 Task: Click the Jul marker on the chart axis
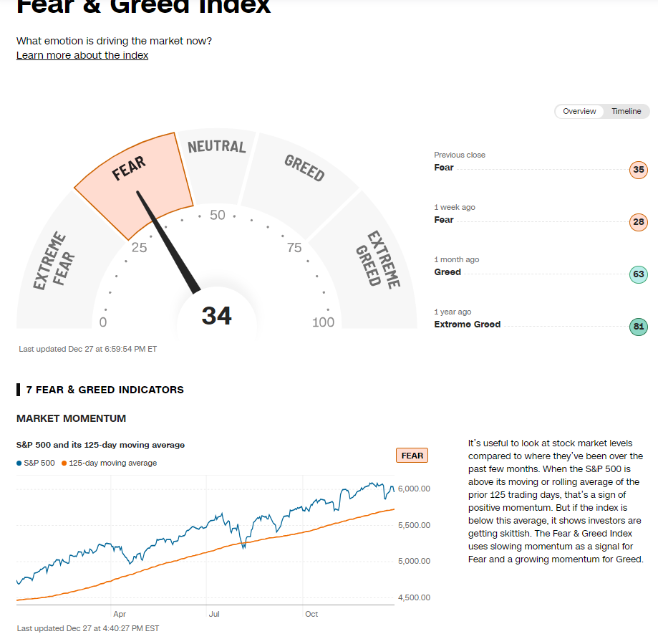pyautogui.click(x=214, y=614)
